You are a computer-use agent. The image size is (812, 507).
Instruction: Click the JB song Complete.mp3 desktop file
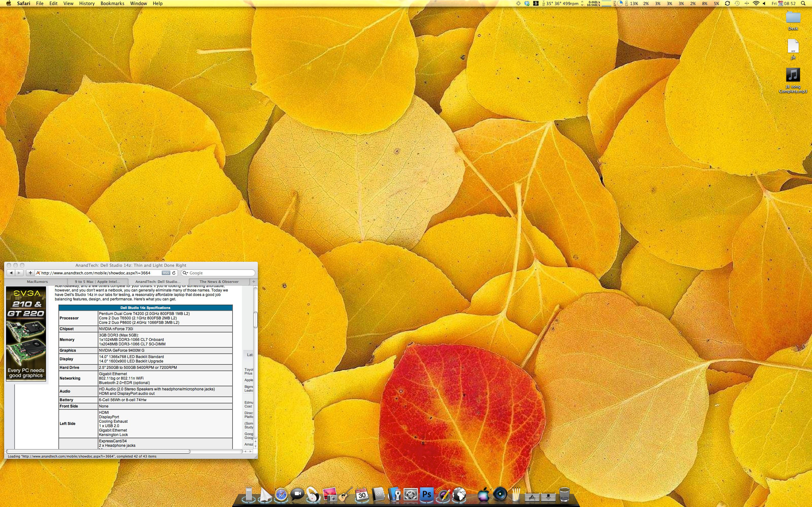click(x=793, y=75)
